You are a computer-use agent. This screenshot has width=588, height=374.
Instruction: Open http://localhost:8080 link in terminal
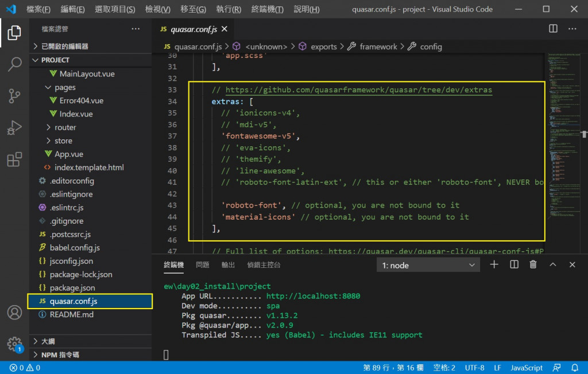313,296
